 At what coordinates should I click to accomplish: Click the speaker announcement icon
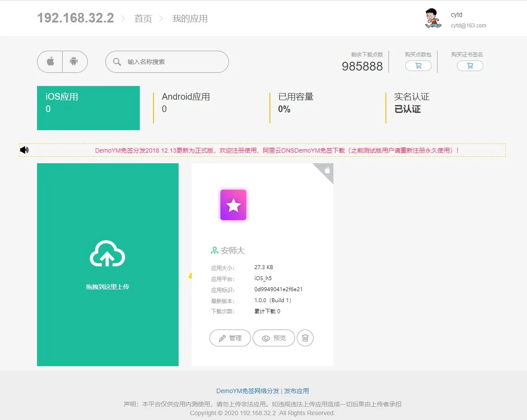24,150
